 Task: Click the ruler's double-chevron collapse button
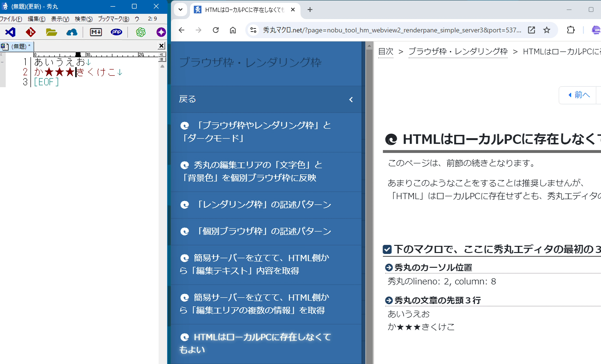point(161,54)
